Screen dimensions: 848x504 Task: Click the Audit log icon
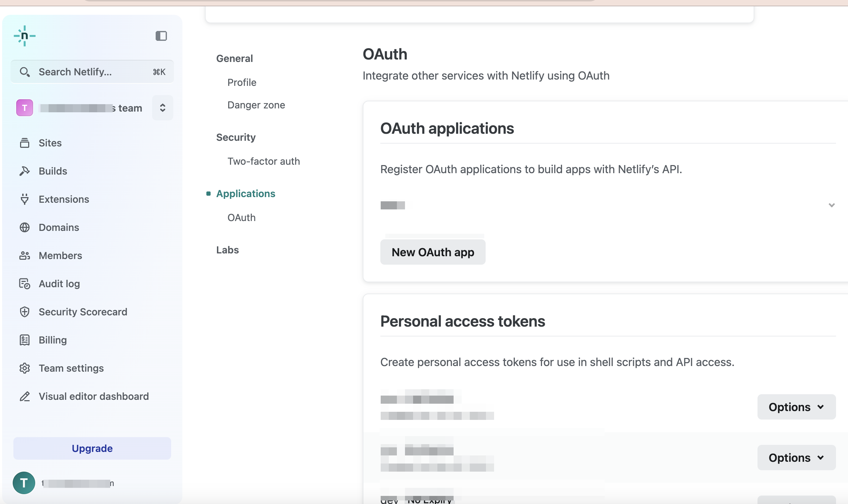tap(24, 284)
